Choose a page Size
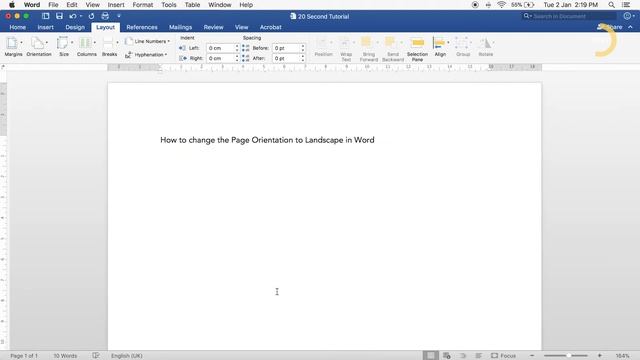640x360 pixels. click(64, 47)
